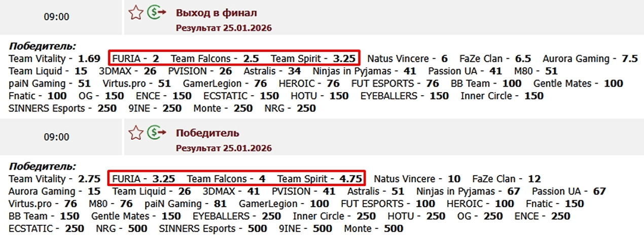Choose Team Falcons at odds 4
644x238 pixels.
pos(262,179)
